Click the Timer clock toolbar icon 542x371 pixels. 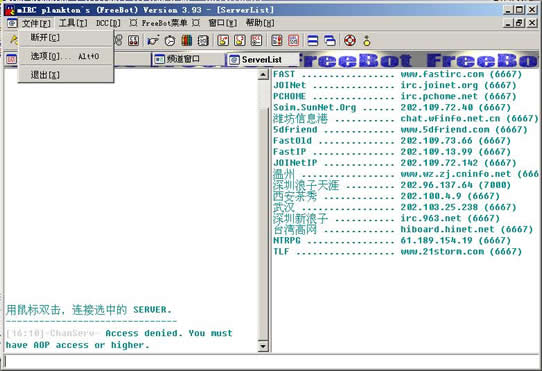[x=170, y=41]
